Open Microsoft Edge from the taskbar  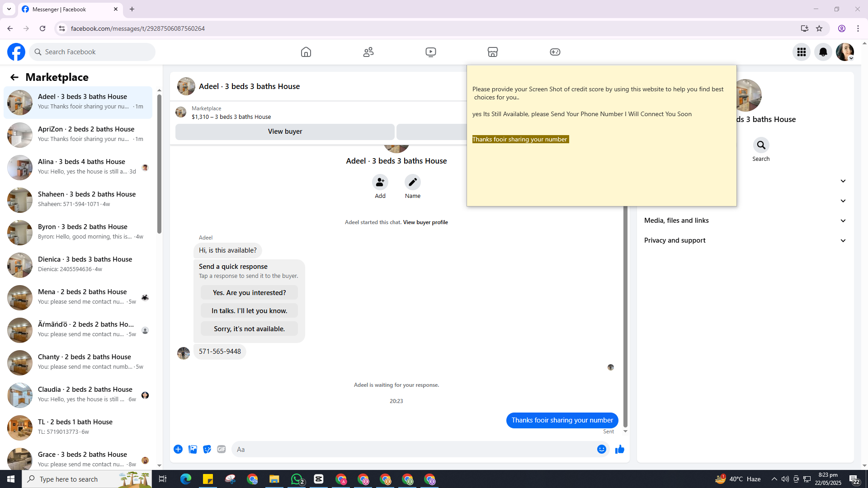coord(186,479)
